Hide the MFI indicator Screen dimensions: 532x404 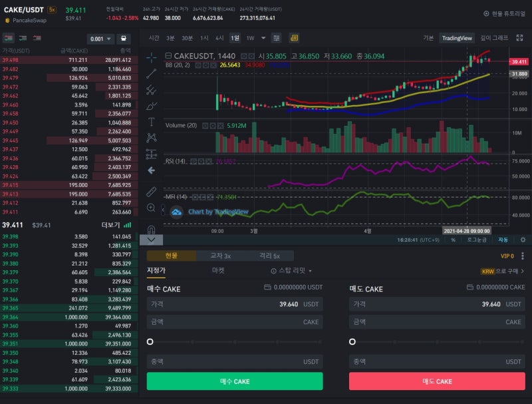(x=196, y=197)
